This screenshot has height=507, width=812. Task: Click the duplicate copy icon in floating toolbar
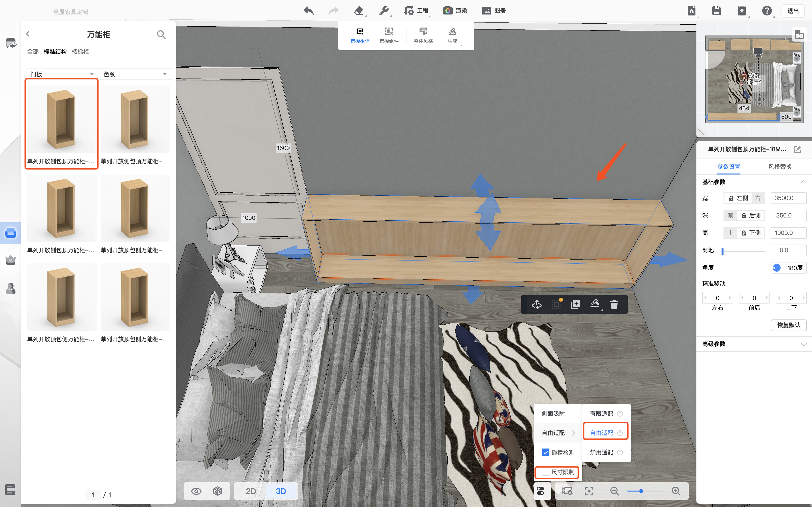(576, 304)
